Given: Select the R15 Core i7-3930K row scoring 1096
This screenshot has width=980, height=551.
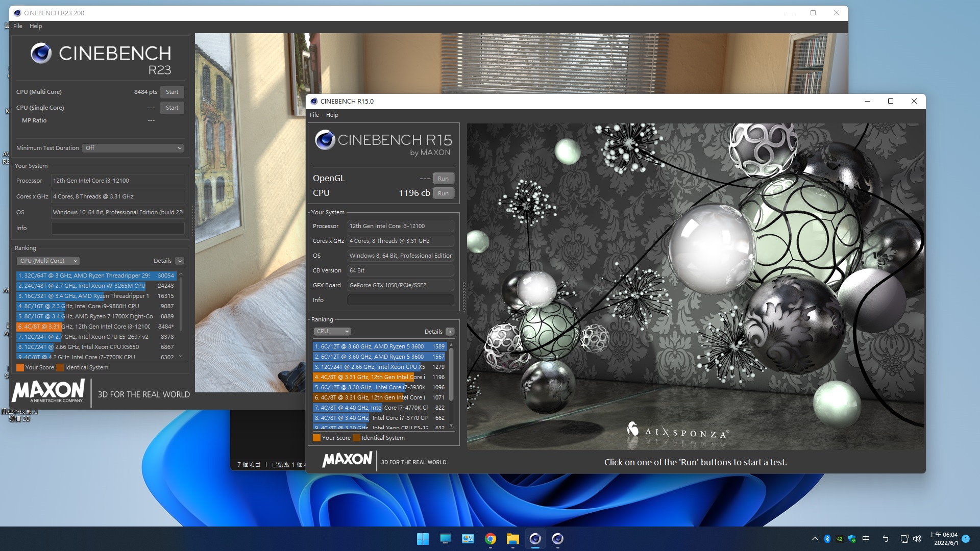Looking at the screenshot, I should click(x=380, y=387).
